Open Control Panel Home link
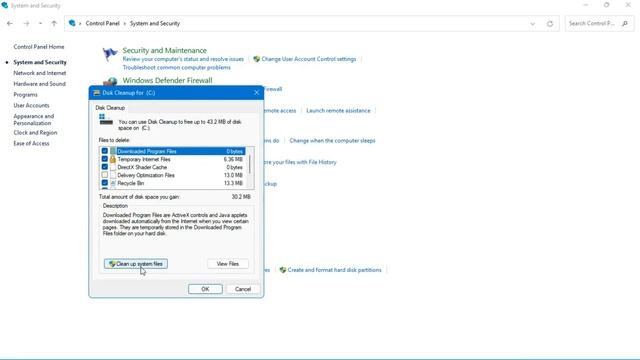 point(39,47)
